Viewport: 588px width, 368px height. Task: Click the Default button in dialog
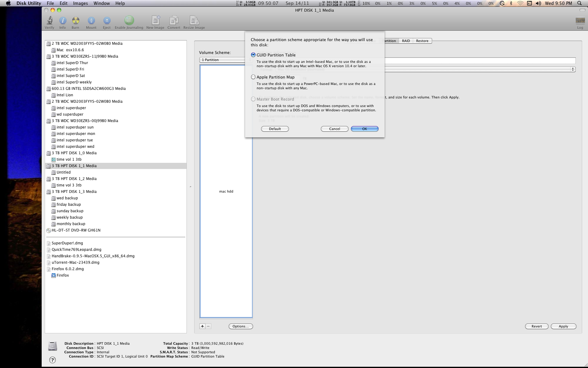275,129
